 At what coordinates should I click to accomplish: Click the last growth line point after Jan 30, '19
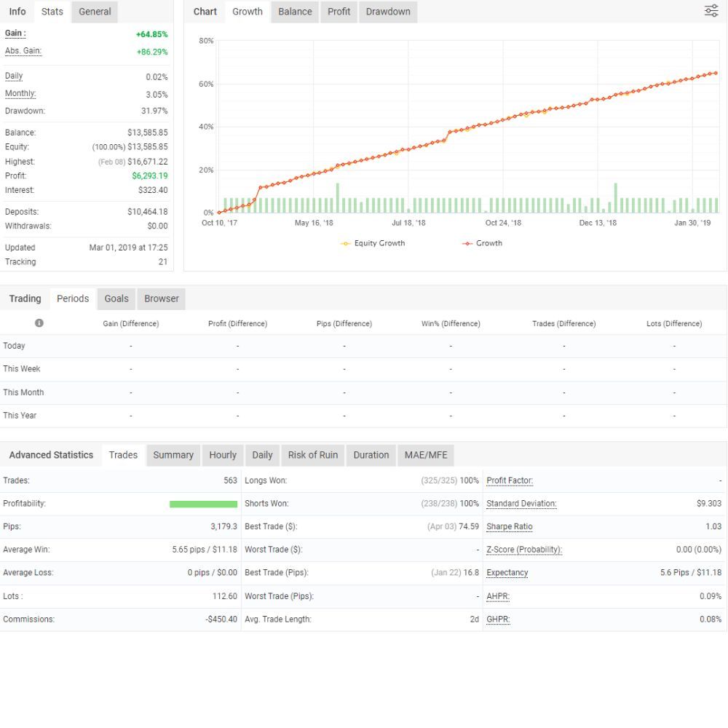[x=716, y=74]
